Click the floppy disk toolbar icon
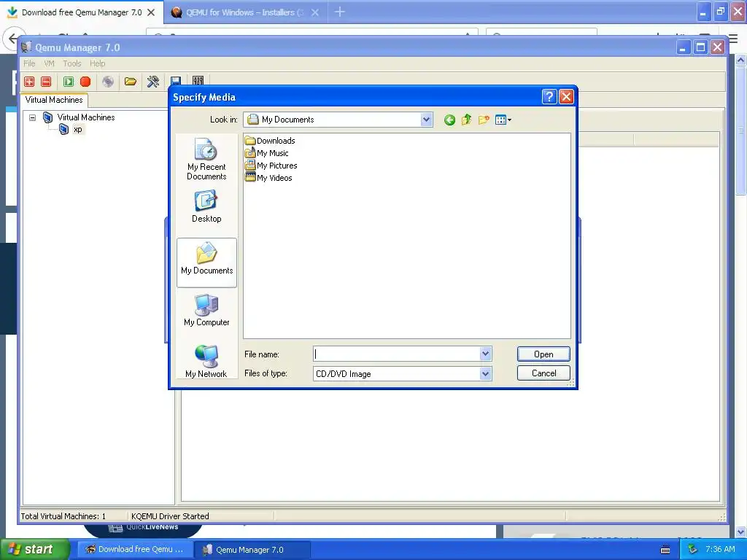This screenshot has height=560, width=747. pos(176,80)
